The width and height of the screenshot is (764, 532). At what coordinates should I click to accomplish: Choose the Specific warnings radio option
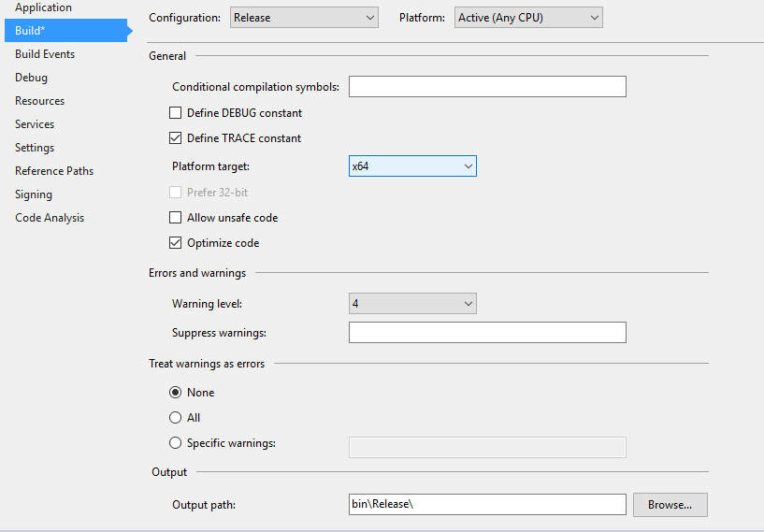[175, 443]
